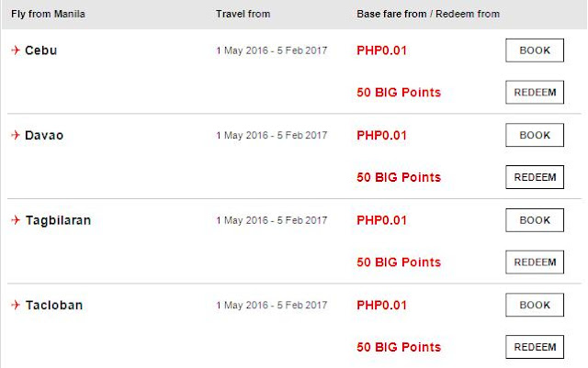Choose the Tagbilaran destination
Image resolution: width=588 pixels, height=368 pixels.
pyautogui.click(x=58, y=220)
